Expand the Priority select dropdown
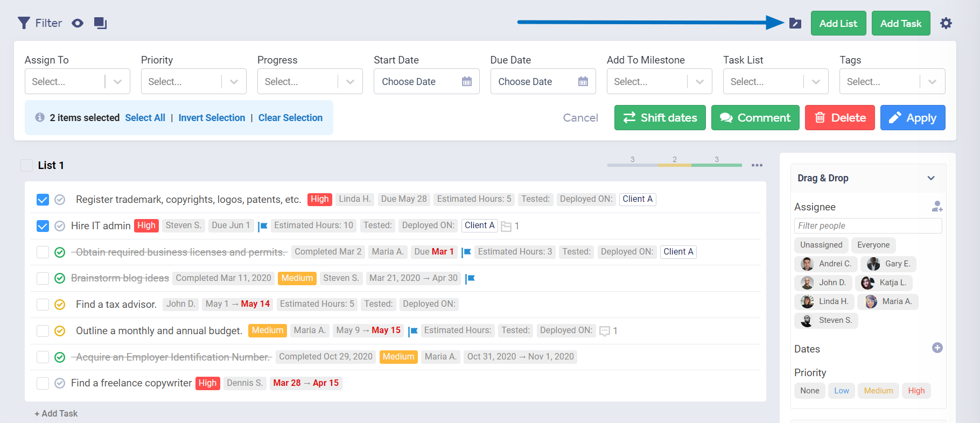The width and height of the screenshot is (980, 423). [193, 82]
